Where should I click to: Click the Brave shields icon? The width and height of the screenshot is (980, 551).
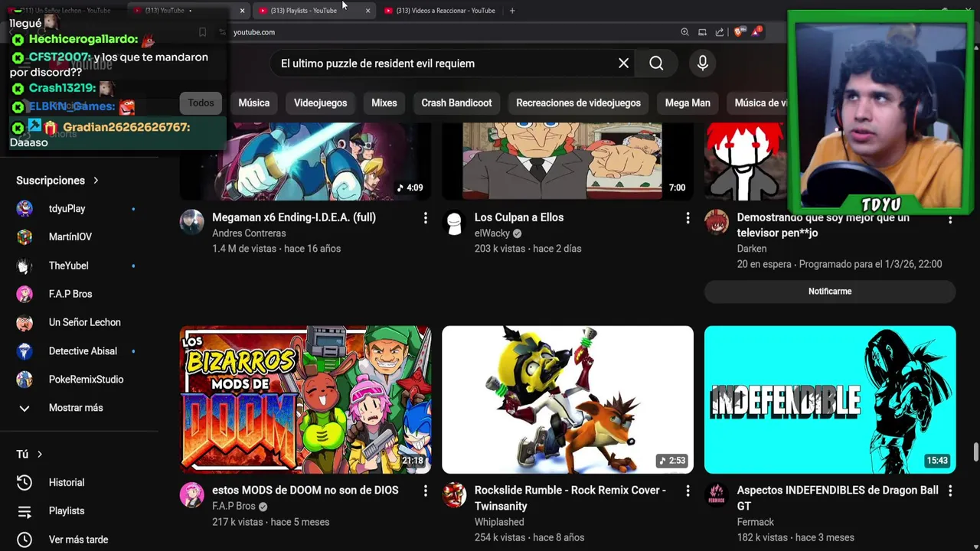coord(738,32)
